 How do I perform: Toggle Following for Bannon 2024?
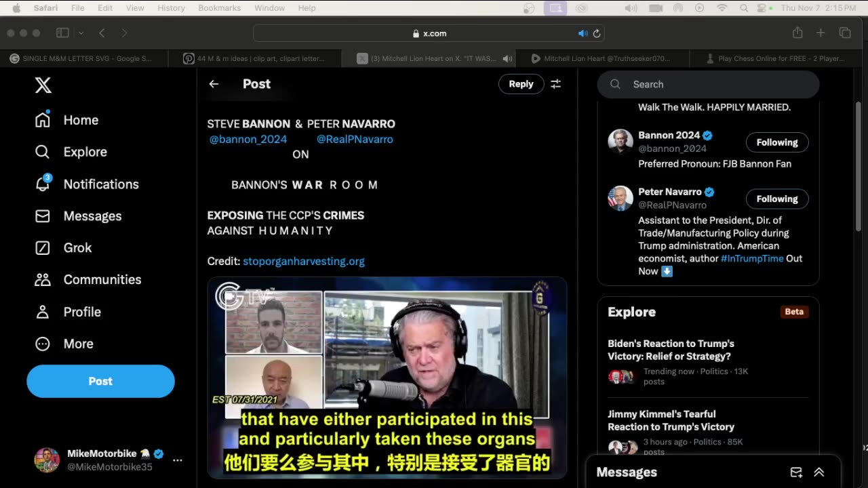click(x=777, y=142)
